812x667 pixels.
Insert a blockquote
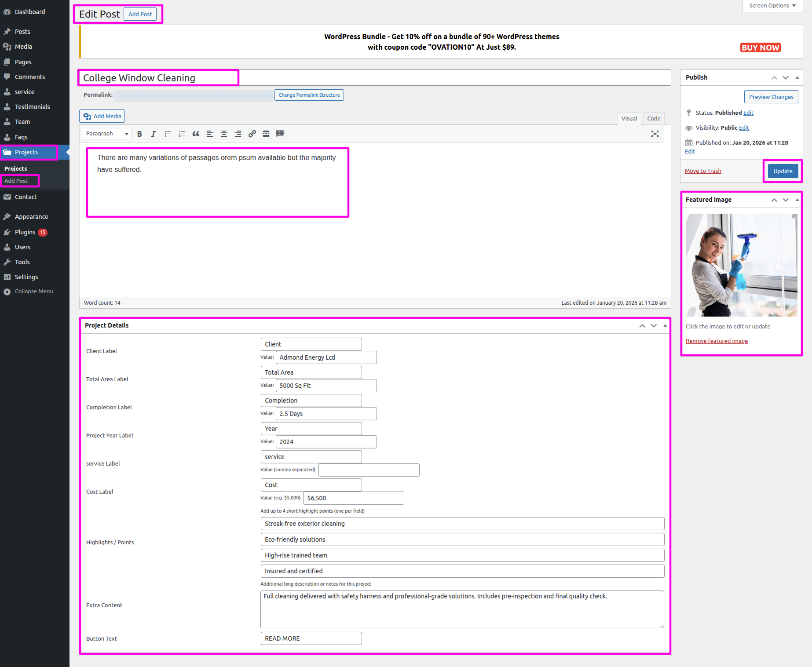196,134
